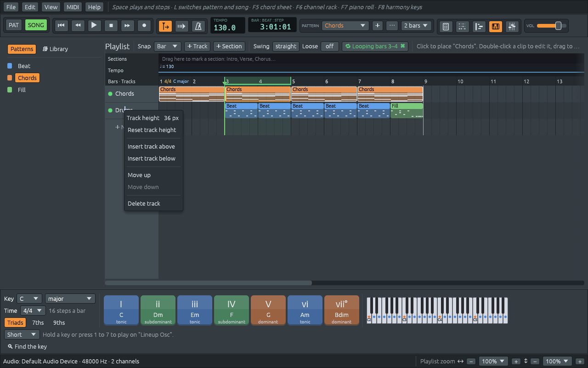Toggle the metronome icon
The height and width of the screenshot is (368, 588).
pyautogui.click(x=198, y=26)
